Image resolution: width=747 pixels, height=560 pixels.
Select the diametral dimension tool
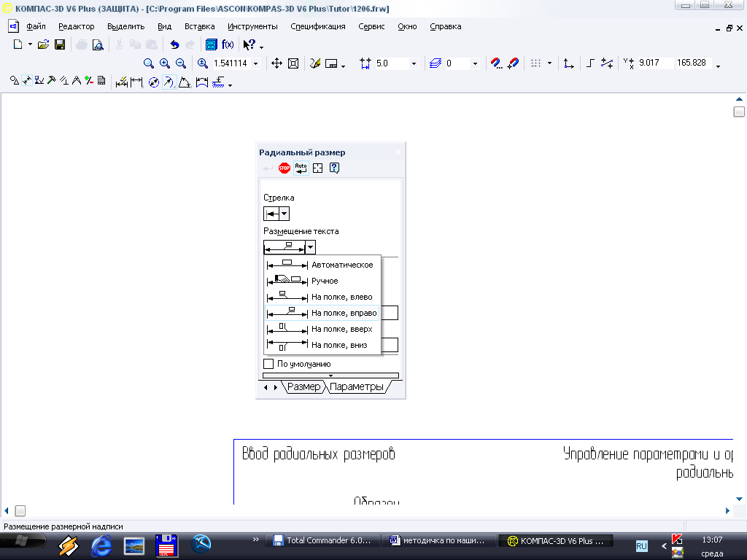click(x=153, y=82)
